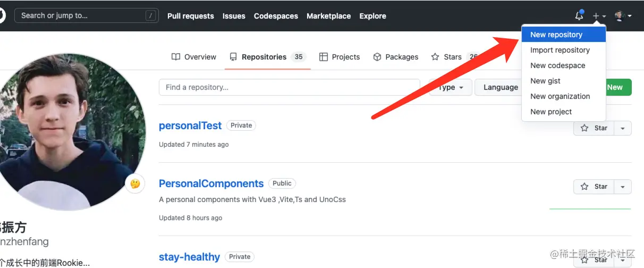Switch to the Overview tab
Viewport: 644px width, 268px height.
coord(194,57)
